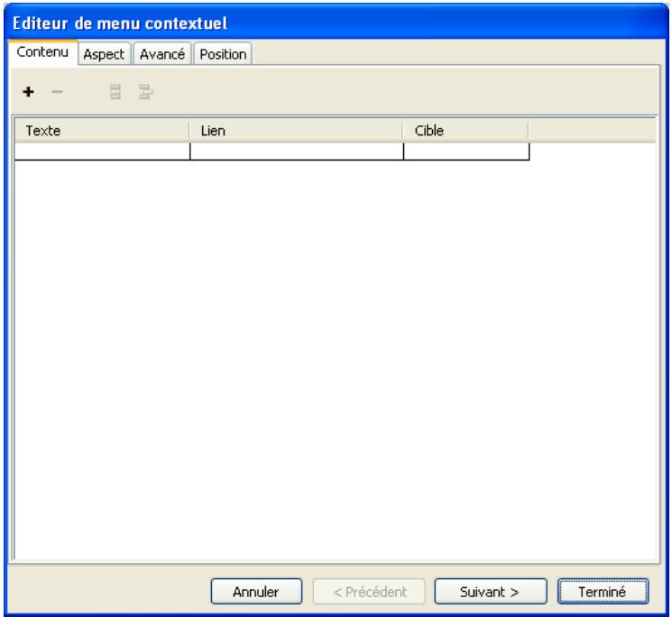672x617 pixels.
Task: Select the Texte column header
Action: [102, 131]
